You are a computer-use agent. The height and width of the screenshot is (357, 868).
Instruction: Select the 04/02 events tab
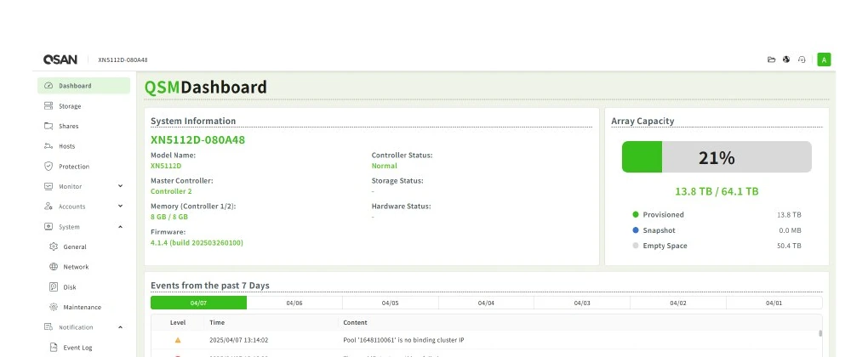coord(678,303)
